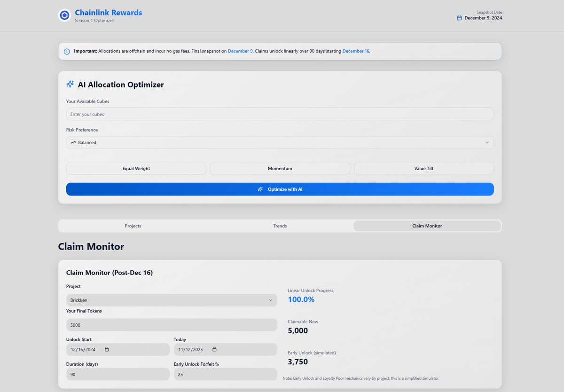
Task: Click the Chainlink Rewards title
Action: [109, 13]
